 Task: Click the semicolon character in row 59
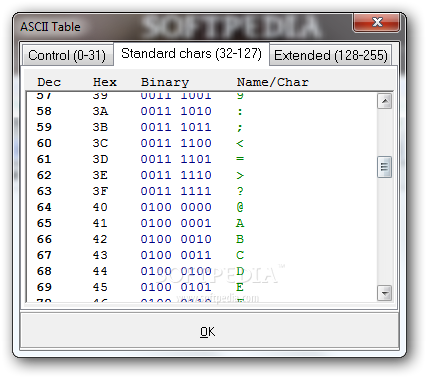[x=240, y=128]
